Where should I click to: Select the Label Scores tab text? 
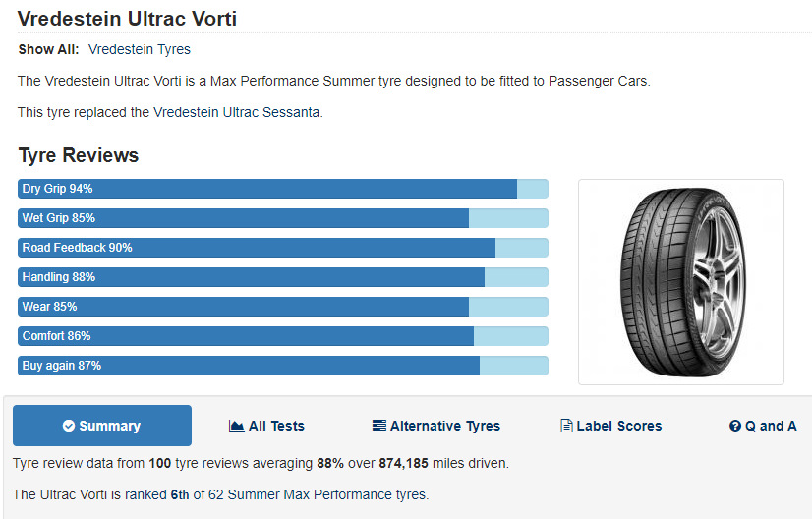619,426
